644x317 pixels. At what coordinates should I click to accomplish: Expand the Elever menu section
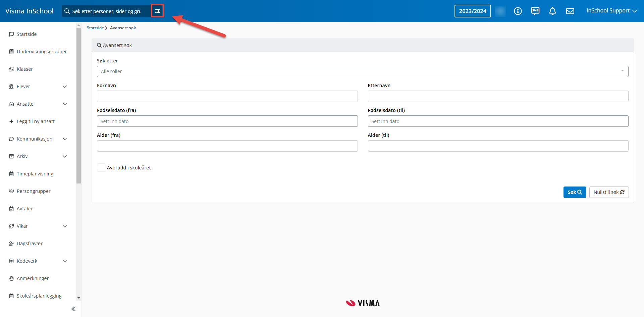click(x=65, y=87)
